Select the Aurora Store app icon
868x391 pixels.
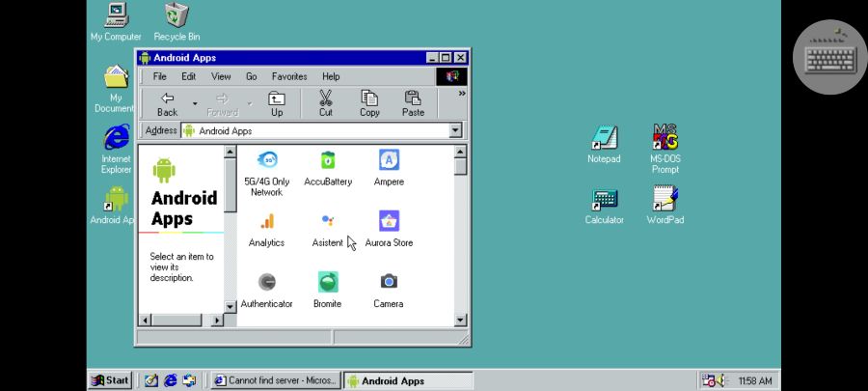(389, 221)
